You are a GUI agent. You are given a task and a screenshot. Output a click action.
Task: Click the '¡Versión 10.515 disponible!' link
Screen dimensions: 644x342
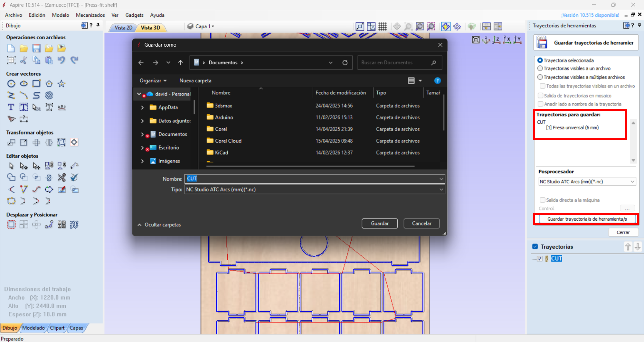coord(590,15)
